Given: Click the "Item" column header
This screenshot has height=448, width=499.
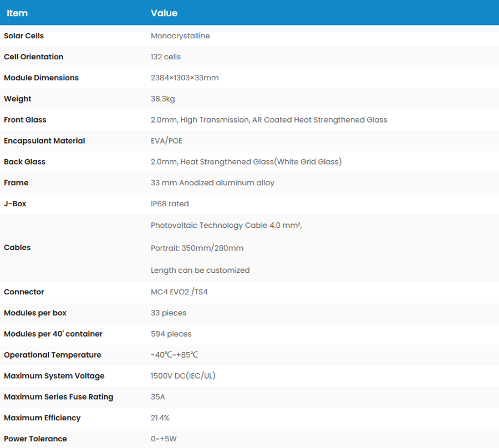Looking at the screenshot, I should point(17,13).
